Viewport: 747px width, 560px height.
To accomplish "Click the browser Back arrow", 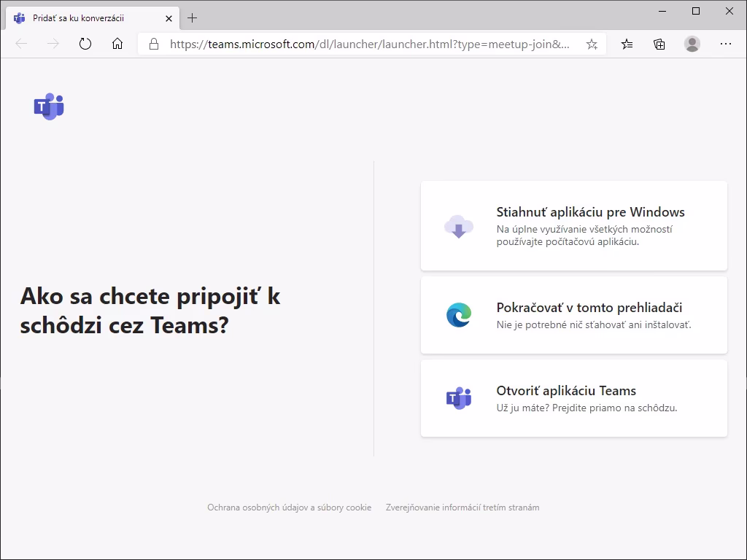I will tap(21, 44).
